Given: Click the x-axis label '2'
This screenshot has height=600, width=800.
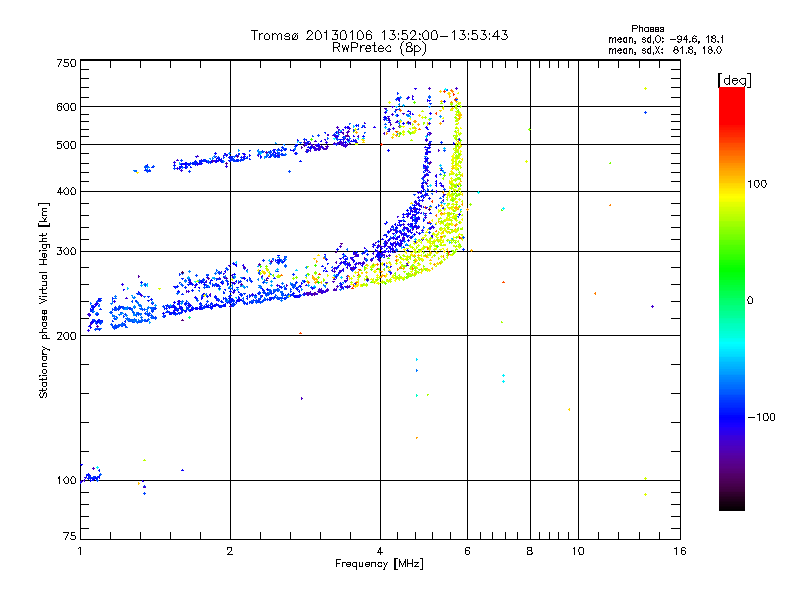Looking at the screenshot, I should click(230, 551).
